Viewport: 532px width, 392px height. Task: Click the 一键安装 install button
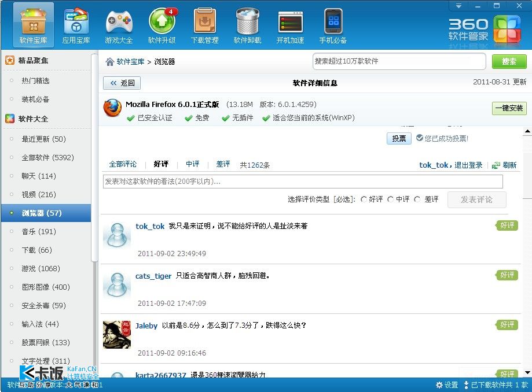click(509, 108)
